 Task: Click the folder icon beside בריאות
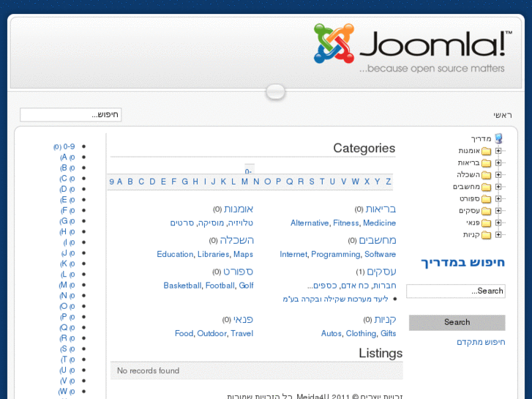click(486, 163)
